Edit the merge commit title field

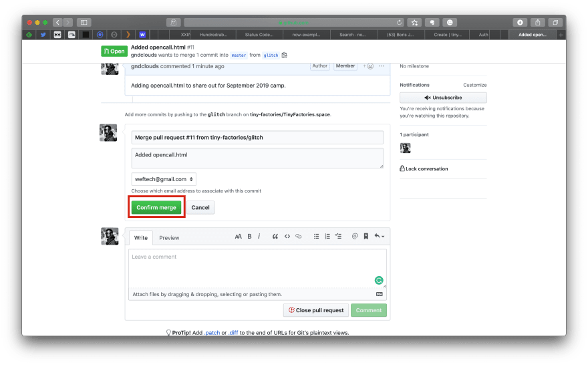257,137
